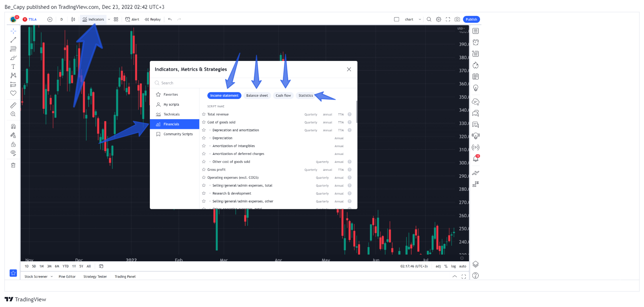The width and height of the screenshot is (644, 307).
Task: Open the Favorites category
Action: [x=174, y=95]
